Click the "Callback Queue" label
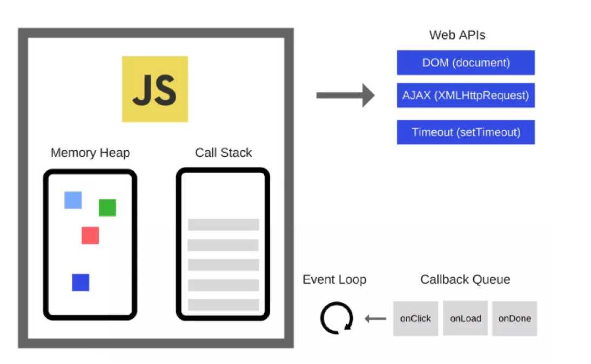Screen dimensions: 591x364 [x=465, y=280]
